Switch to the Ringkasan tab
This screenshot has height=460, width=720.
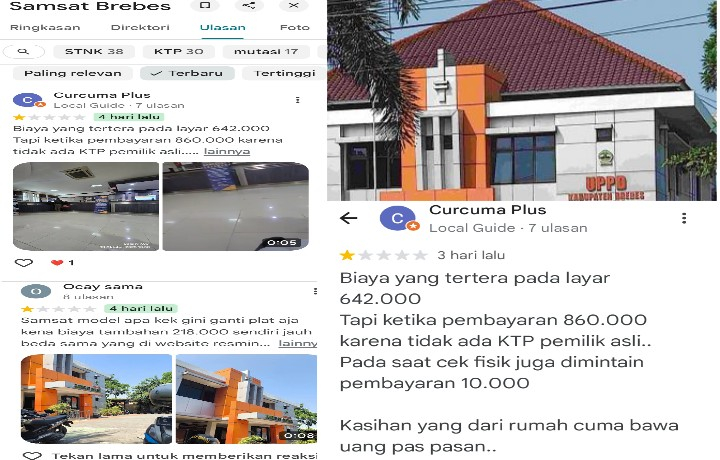(x=45, y=28)
